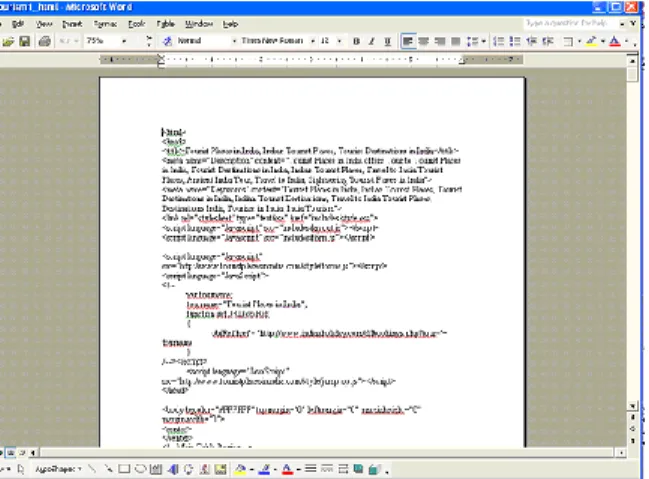Click the font color red A button
This screenshot has height=479, width=649.
click(615, 41)
